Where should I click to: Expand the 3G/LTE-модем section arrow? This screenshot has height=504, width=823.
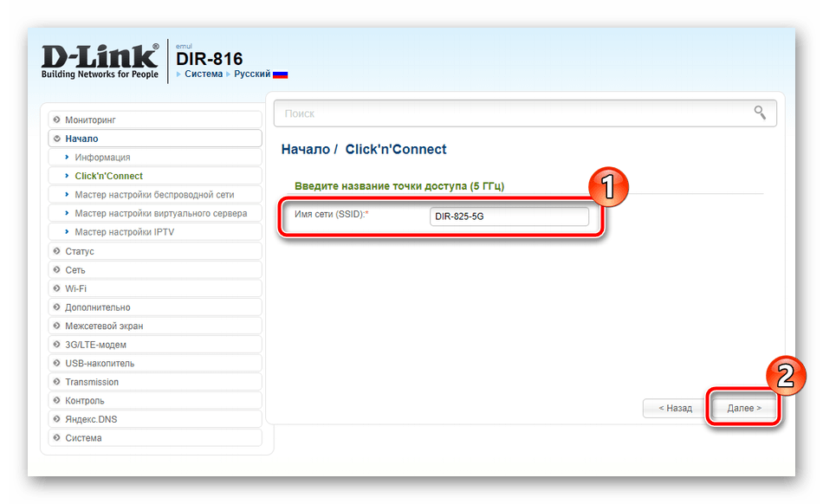pyautogui.click(x=56, y=345)
